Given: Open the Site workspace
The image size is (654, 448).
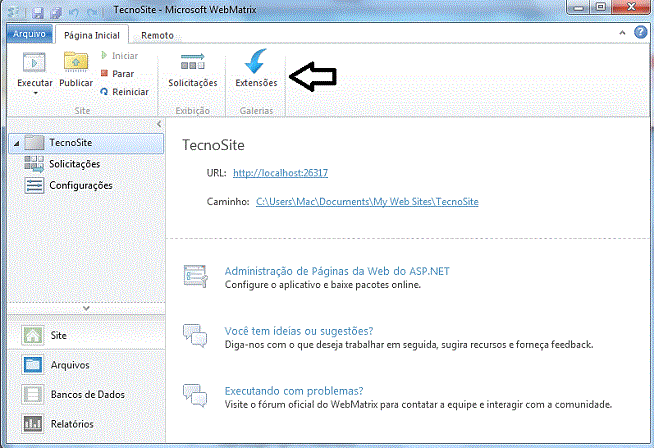Looking at the screenshot, I should point(86,335).
